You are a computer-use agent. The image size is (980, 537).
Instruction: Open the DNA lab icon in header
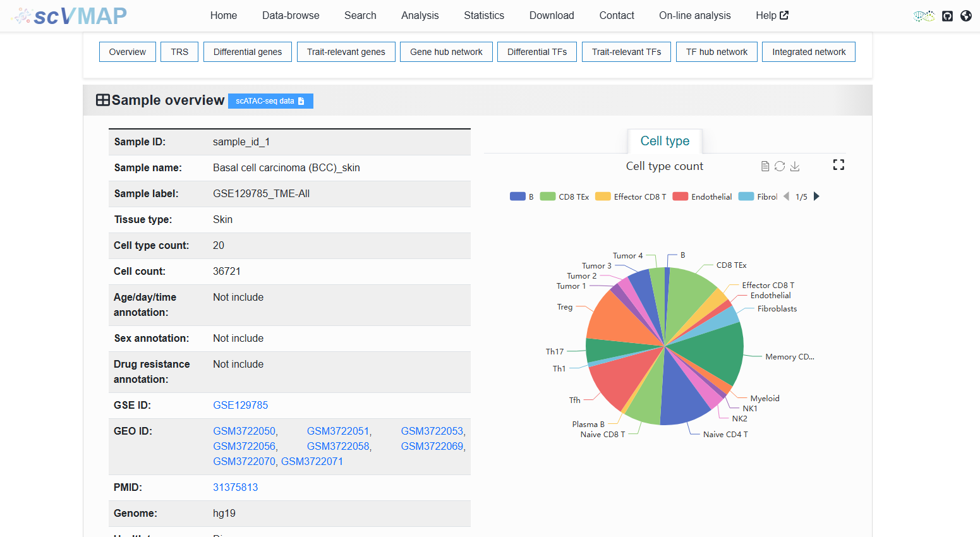point(924,16)
